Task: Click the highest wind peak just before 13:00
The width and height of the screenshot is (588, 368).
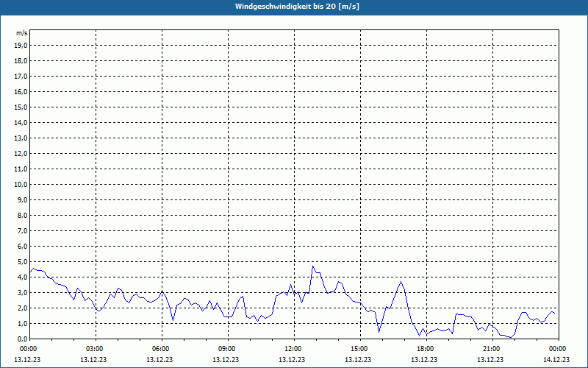Action: tap(313, 266)
